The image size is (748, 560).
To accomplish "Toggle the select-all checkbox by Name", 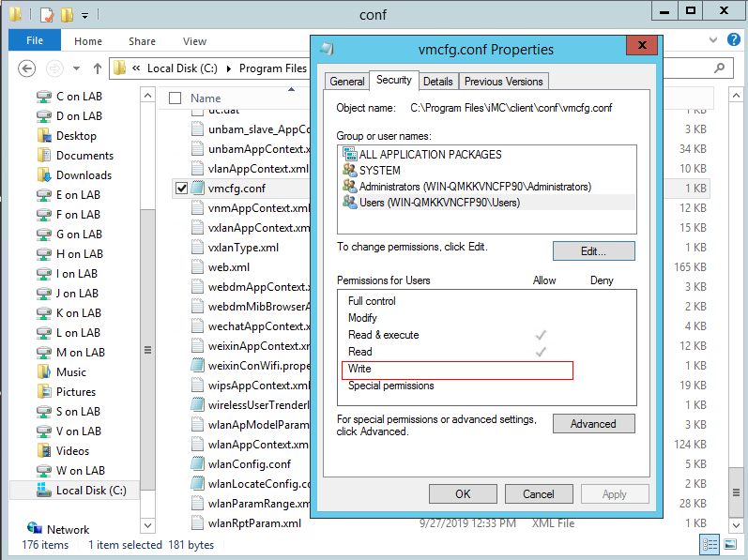I will (176, 98).
